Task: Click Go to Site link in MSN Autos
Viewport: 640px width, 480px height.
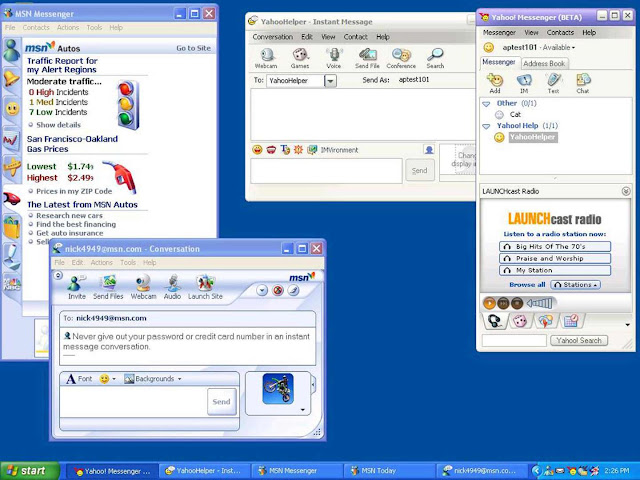Action: 193,48
